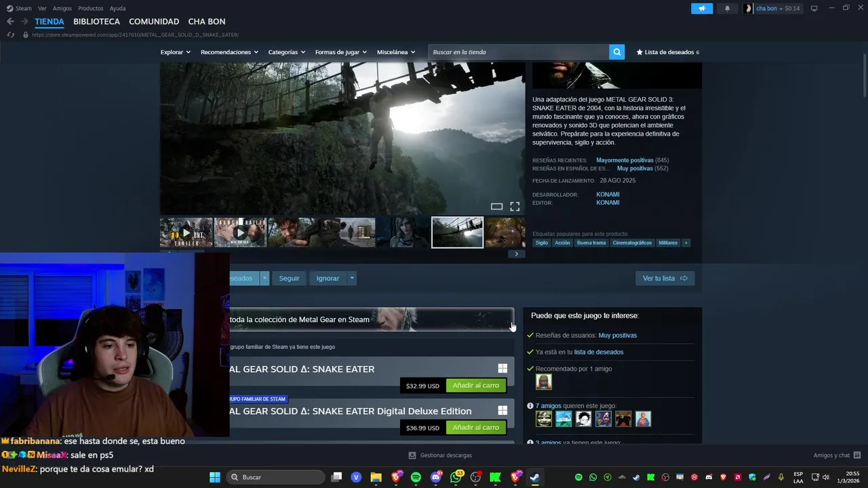Open WhatsApp from the taskbar
This screenshot has width=868, height=488.
tap(456, 477)
